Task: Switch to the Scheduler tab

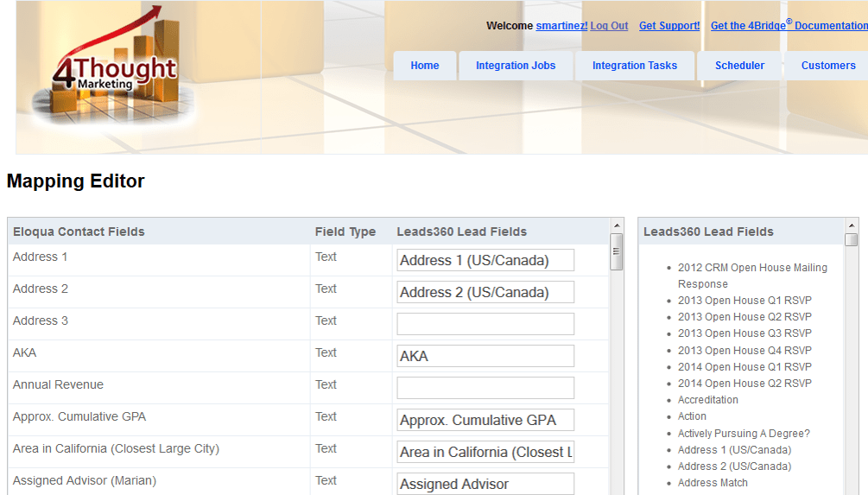Action: pos(739,66)
